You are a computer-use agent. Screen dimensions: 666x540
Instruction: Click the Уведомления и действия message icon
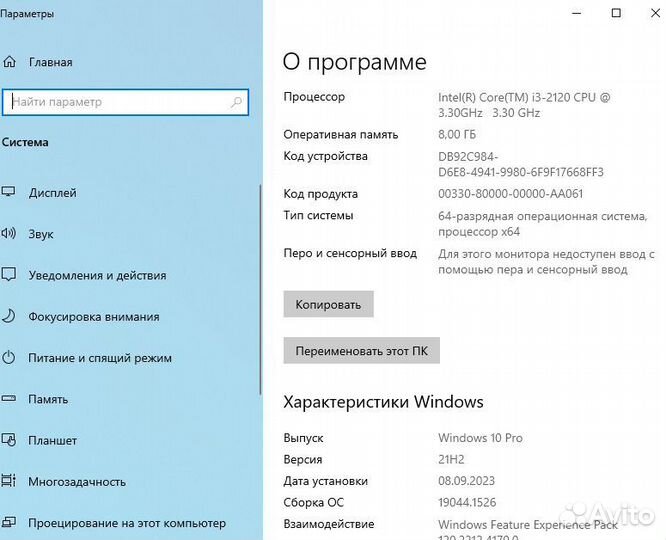point(8,274)
